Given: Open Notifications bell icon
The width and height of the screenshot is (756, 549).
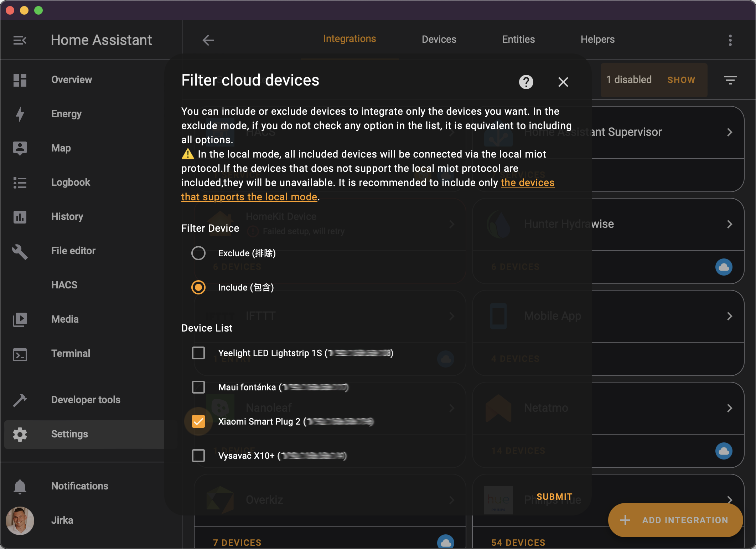Looking at the screenshot, I should click(x=20, y=486).
